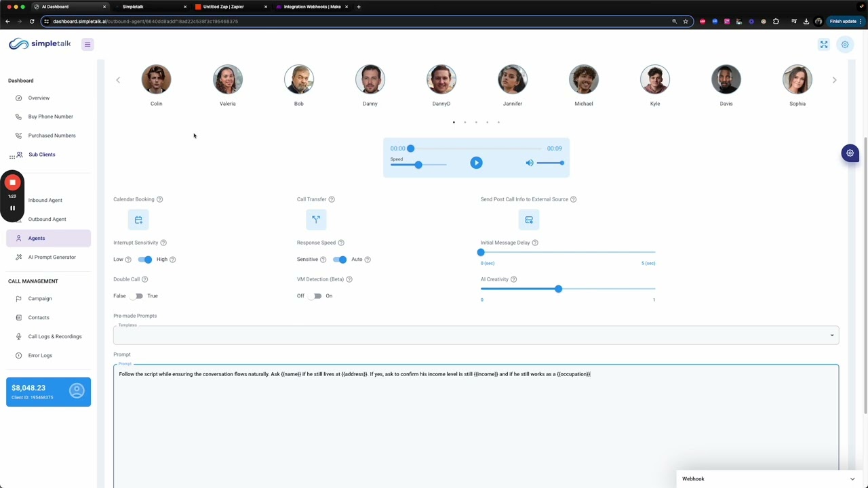The width and height of the screenshot is (868, 488).
Task: Open Call Logs & Recordings
Action: coord(47,336)
